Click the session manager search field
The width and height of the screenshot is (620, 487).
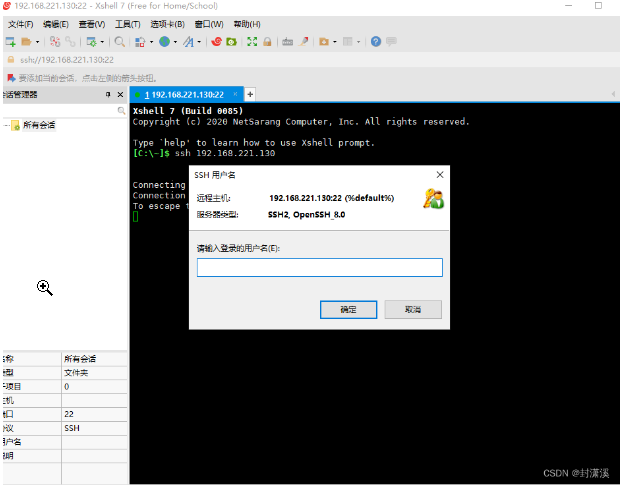(x=64, y=111)
